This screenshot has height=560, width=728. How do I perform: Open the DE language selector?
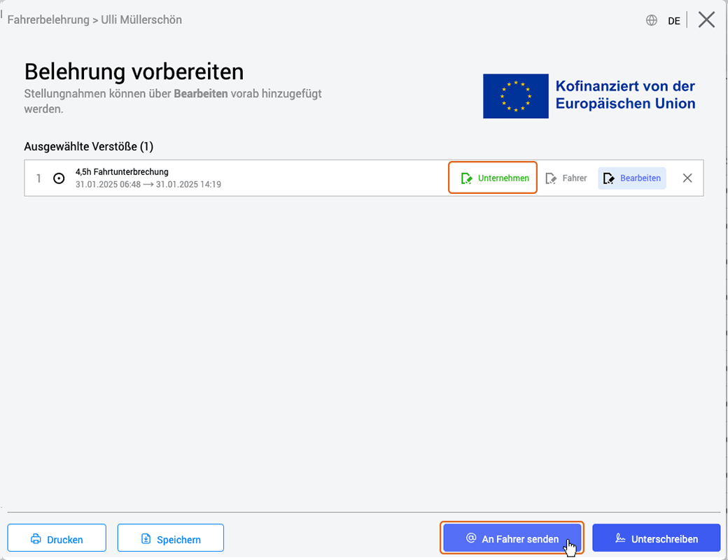(673, 21)
